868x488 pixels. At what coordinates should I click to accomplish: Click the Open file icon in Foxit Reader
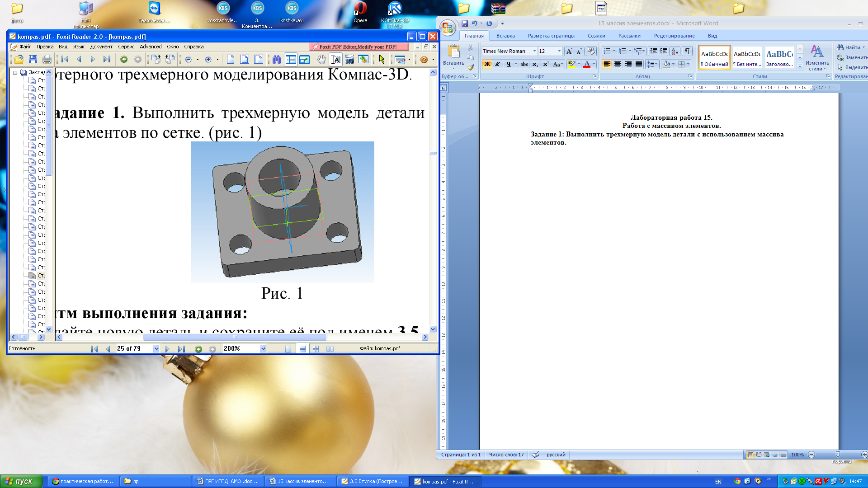(19, 59)
